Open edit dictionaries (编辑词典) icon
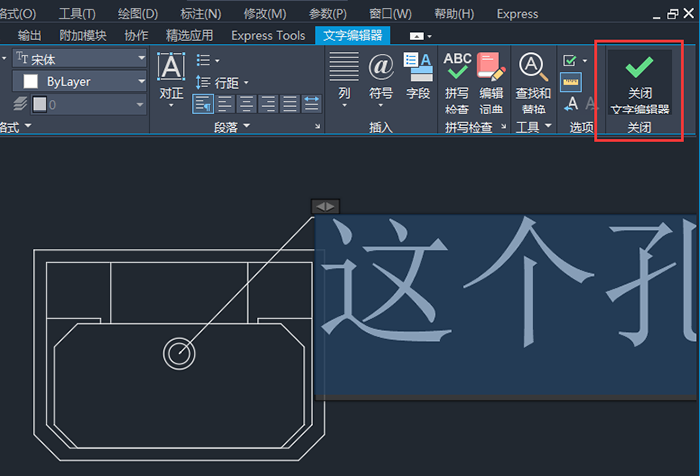This screenshot has height=476, width=700. [491, 67]
